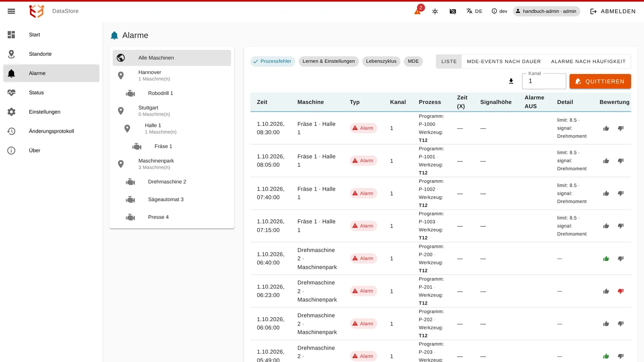Screen dimensions: 644x362
Task: Thumbs down the 08:30:00 alarm row
Action: [x=621, y=128]
